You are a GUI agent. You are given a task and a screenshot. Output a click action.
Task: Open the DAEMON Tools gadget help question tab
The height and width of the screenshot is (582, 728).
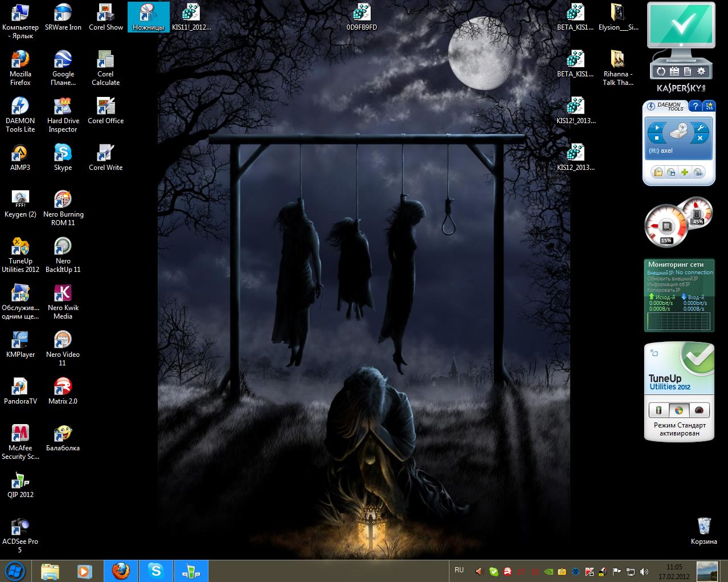(x=695, y=106)
